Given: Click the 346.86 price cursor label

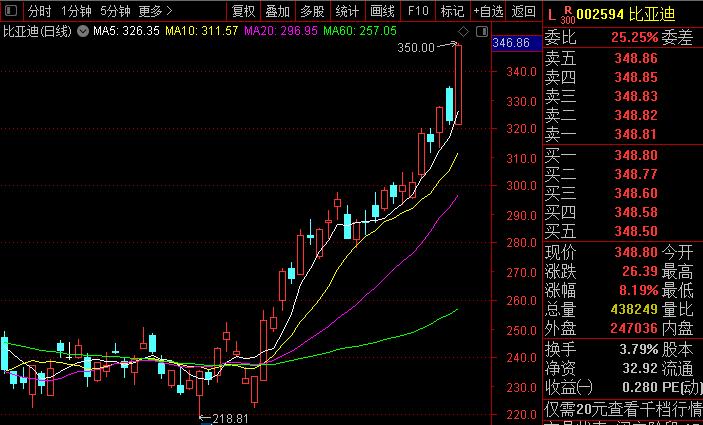Looking at the screenshot, I should point(516,43).
